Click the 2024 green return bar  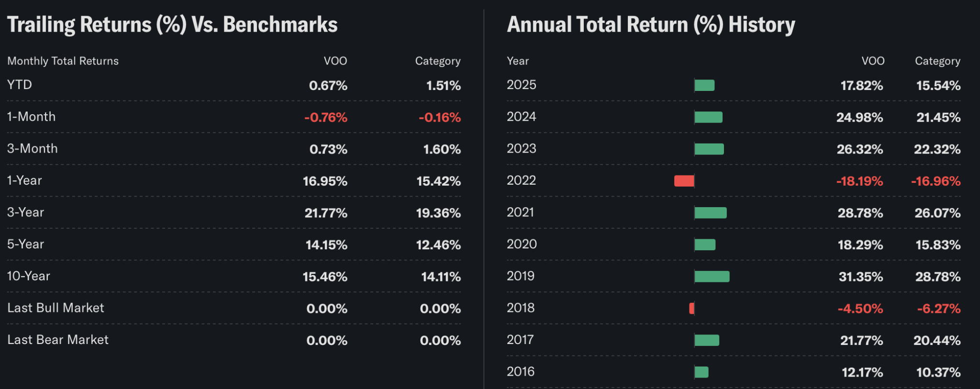pos(708,117)
